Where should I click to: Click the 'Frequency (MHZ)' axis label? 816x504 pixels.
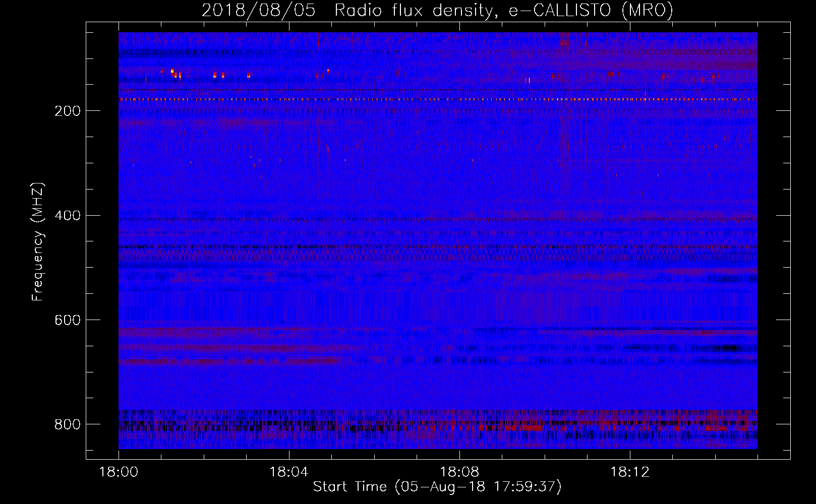(x=38, y=241)
